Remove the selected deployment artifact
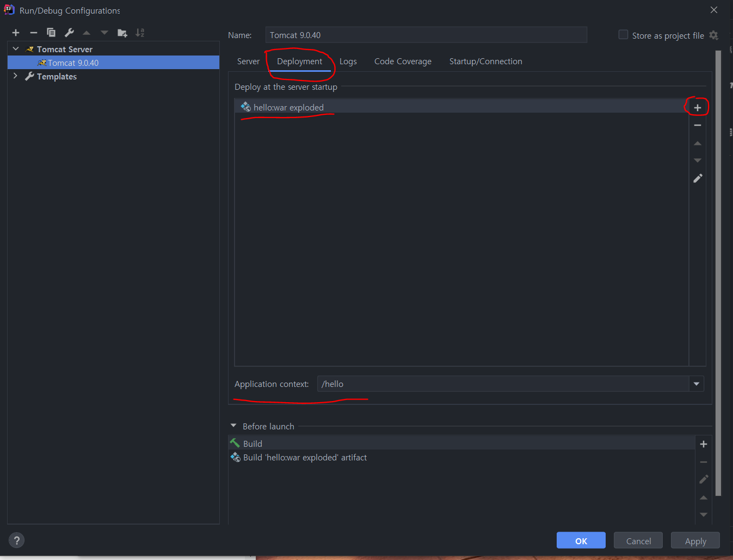The width and height of the screenshot is (733, 560). (x=698, y=125)
